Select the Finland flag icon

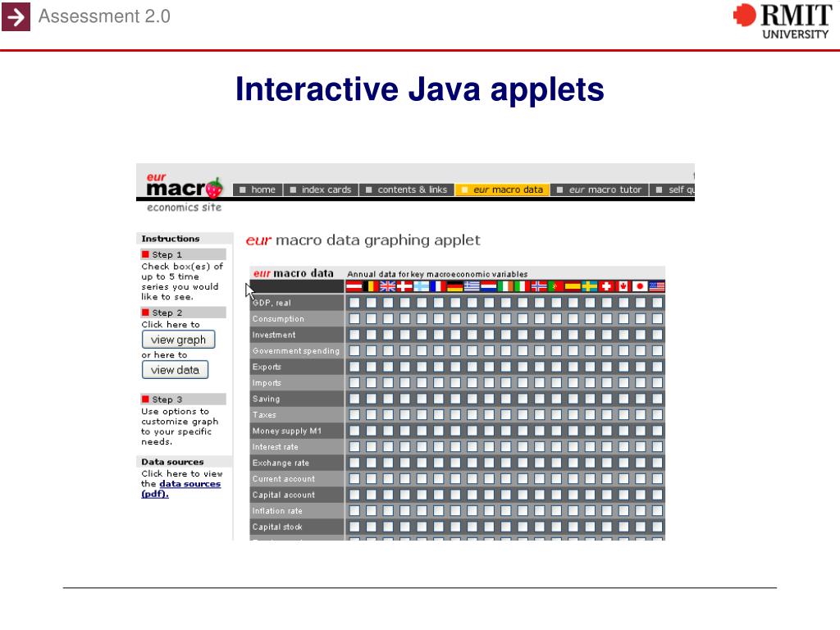click(x=422, y=286)
